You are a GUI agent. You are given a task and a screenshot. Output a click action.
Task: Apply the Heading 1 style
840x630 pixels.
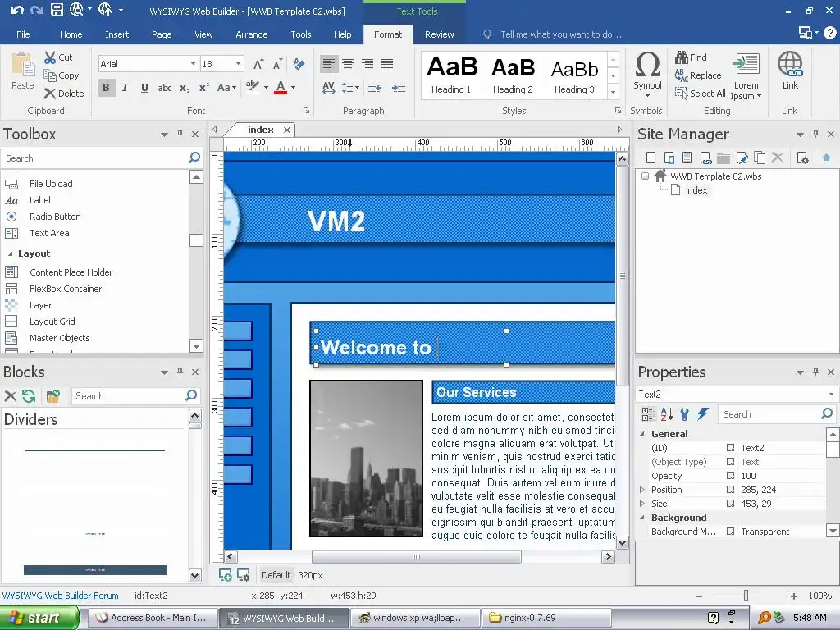[x=452, y=75]
